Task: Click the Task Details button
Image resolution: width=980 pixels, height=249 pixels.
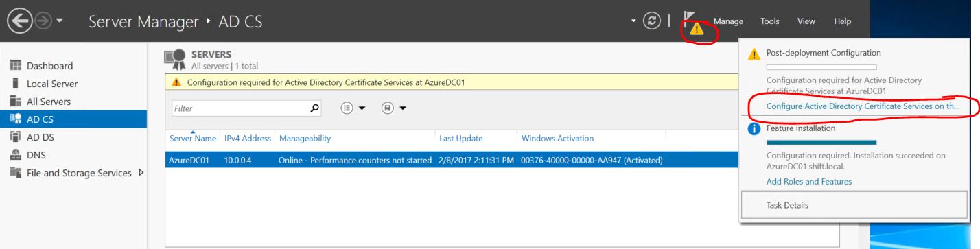Action: [854, 205]
